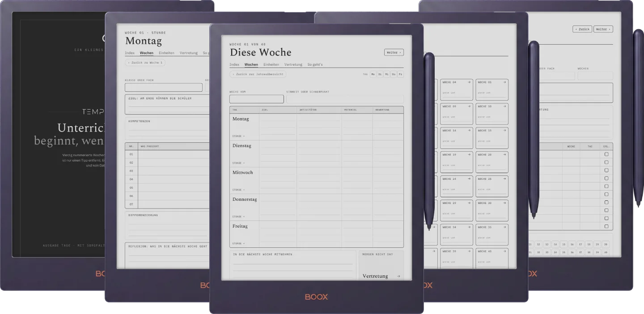Click Weiter beside Zurück on the rightmost device
The width and height of the screenshot is (644, 314).
(x=603, y=29)
